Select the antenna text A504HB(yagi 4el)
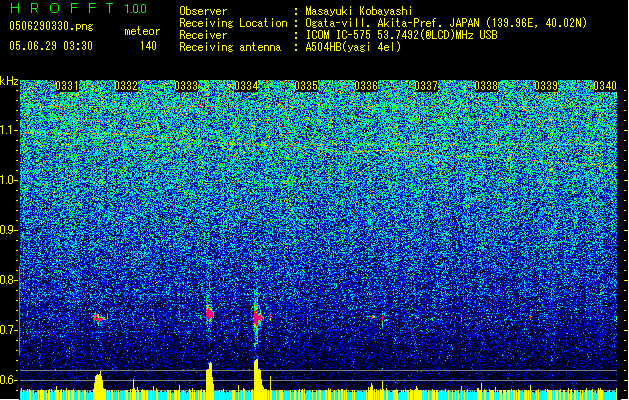The width and height of the screenshot is (629, 400). click(x=353, y=47)
